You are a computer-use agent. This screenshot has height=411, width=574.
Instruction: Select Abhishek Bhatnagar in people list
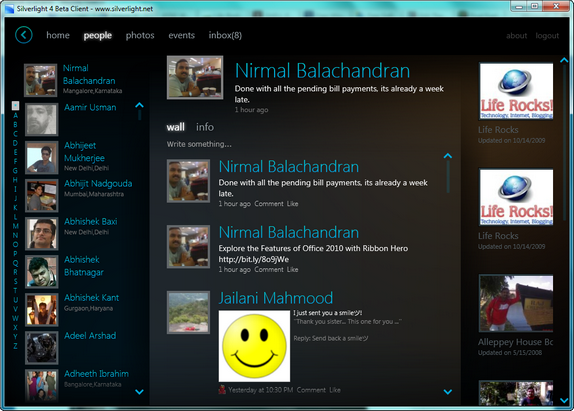click(84, 266)
